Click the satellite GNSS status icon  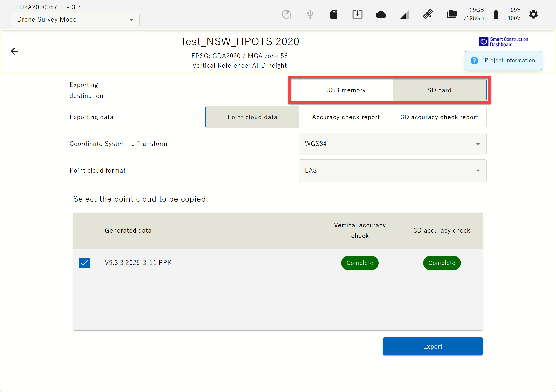(x=428, y=14)
